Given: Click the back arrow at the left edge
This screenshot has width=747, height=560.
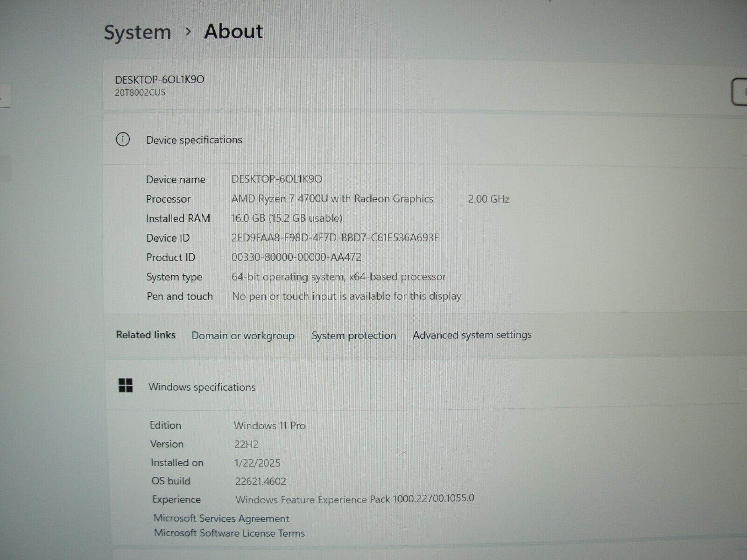Looking at the screenshot, I should (x=4, y=96).
